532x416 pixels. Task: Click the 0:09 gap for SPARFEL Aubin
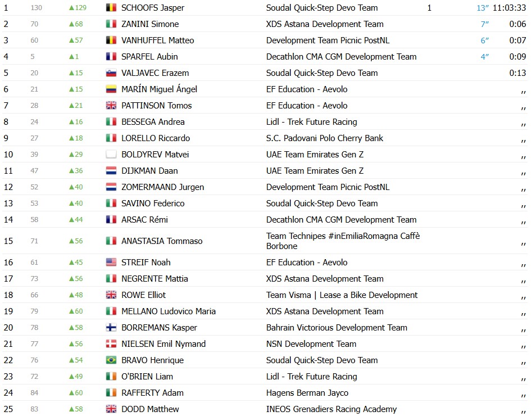(518, 57)
